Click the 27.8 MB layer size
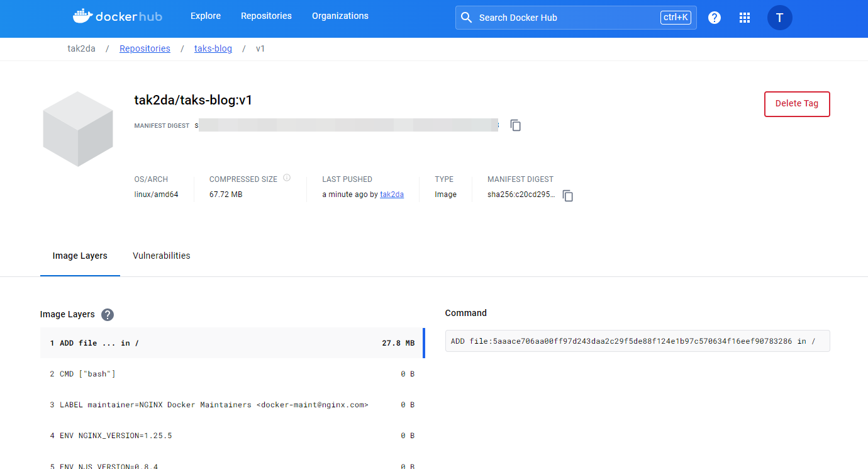The image size is (868, 469). click(398, 343)
